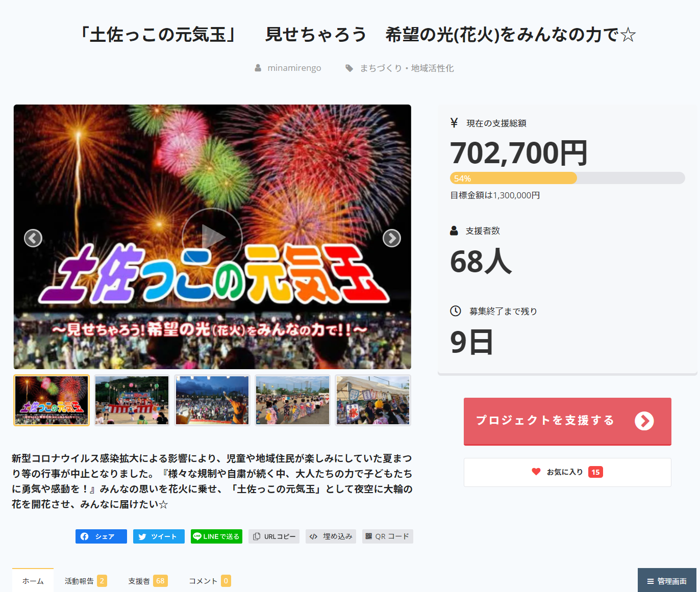Show the QR コード
700x592 pixels.
[388, 536]
